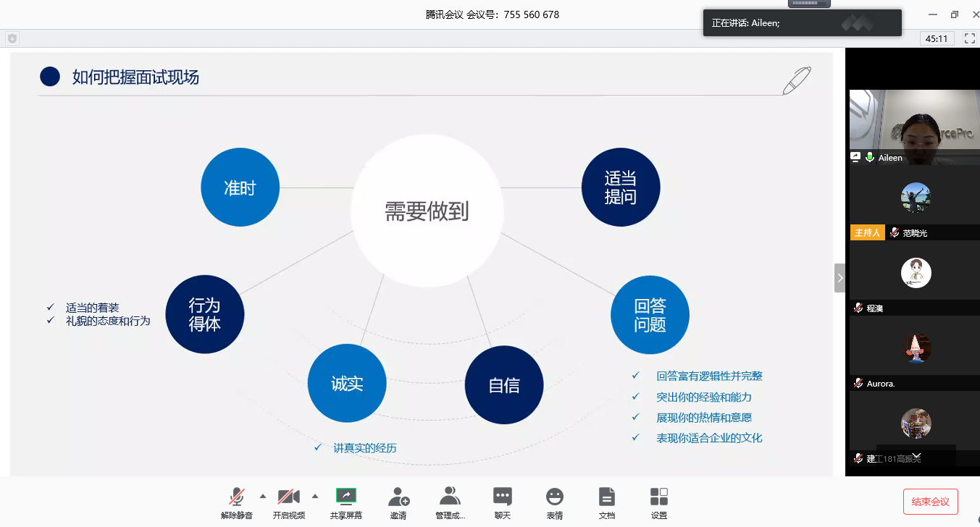980x527 pixels.
Task: Click the 45:11 meeting timer
Action: [937, 38]
